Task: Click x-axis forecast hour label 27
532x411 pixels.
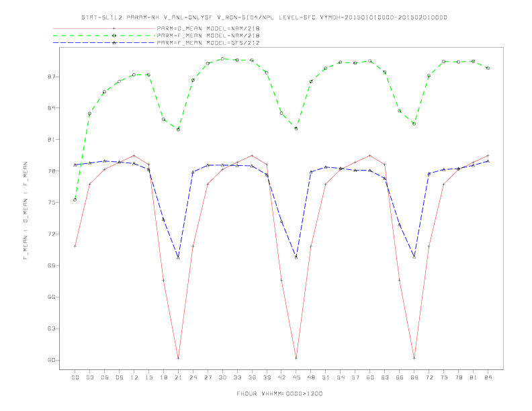Action: 208,377
